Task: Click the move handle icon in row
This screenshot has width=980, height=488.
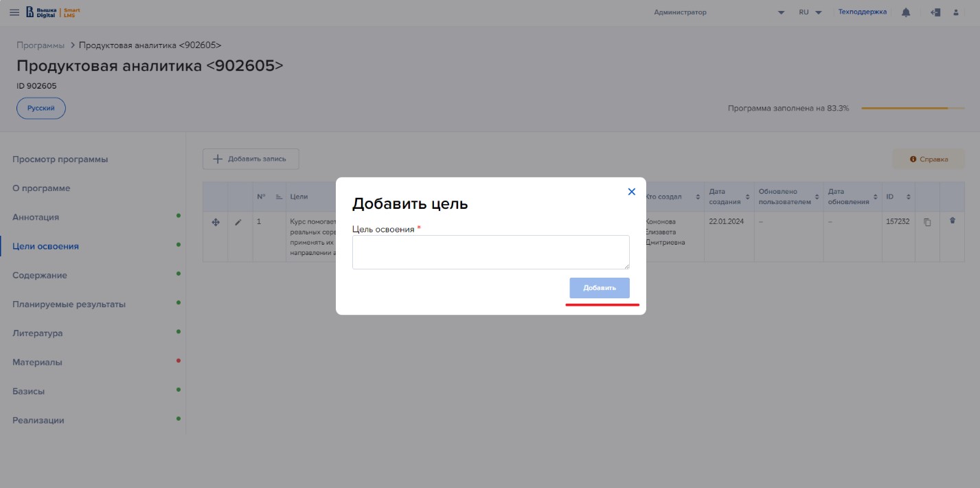Action: pos(215,222)
